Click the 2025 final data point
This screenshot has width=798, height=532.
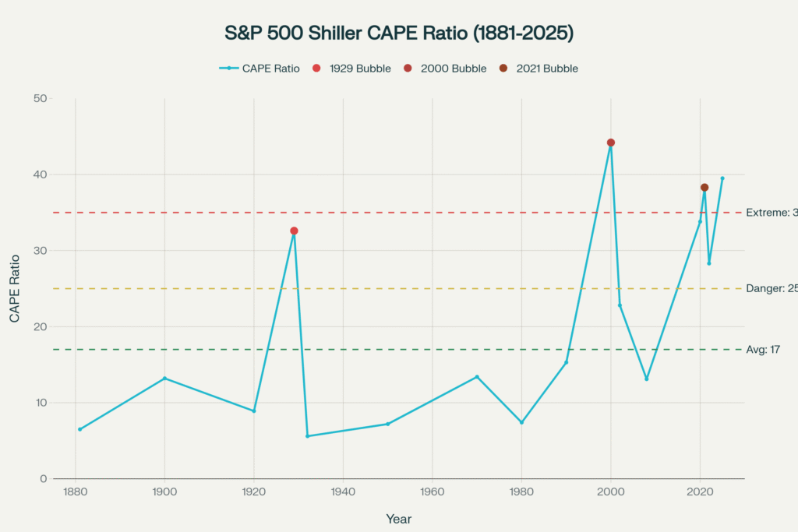(x=722, y=178)
